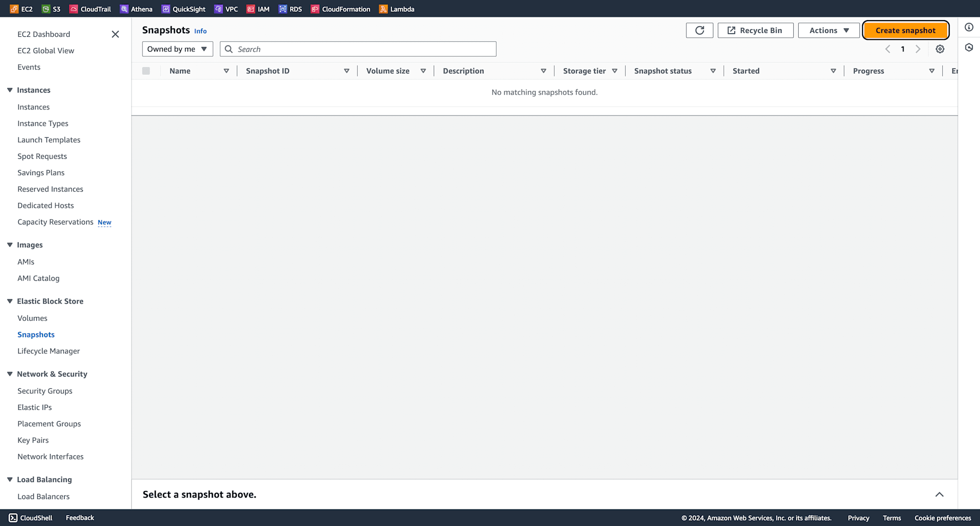Open EC2 Global View

click(x=46, y=50)
